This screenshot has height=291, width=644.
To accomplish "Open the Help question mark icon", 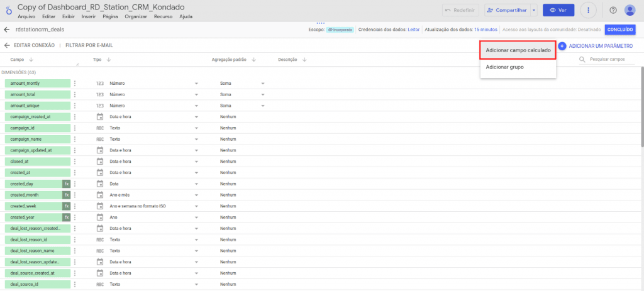I will coord(613,10).
